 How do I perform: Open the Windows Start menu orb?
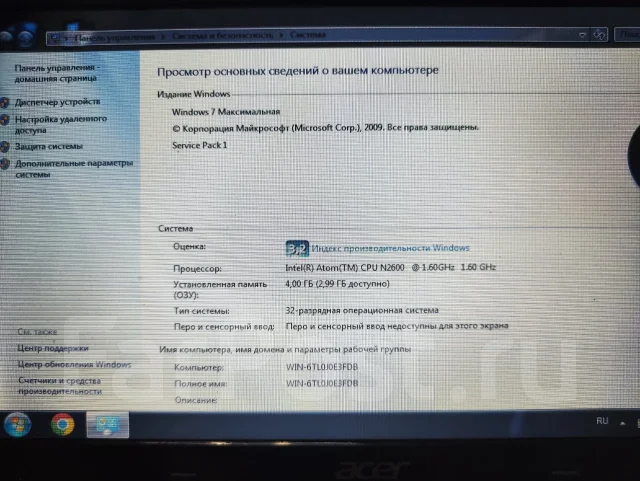(x=17, y=425)
